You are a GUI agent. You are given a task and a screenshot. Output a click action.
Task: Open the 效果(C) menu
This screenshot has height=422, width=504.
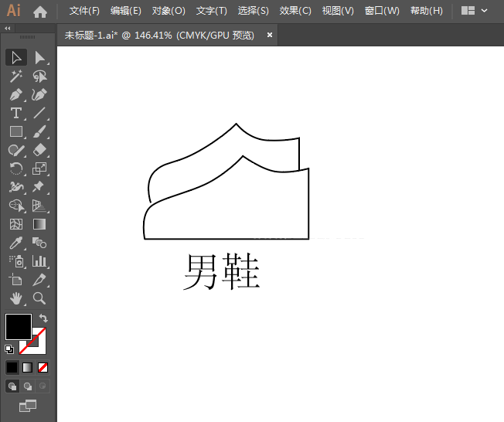tap(295, 11)
